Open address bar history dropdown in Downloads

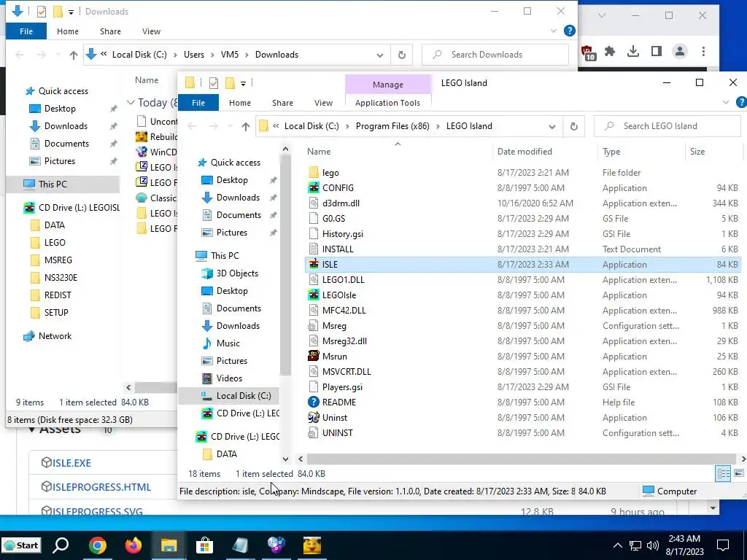pos(379,55)
